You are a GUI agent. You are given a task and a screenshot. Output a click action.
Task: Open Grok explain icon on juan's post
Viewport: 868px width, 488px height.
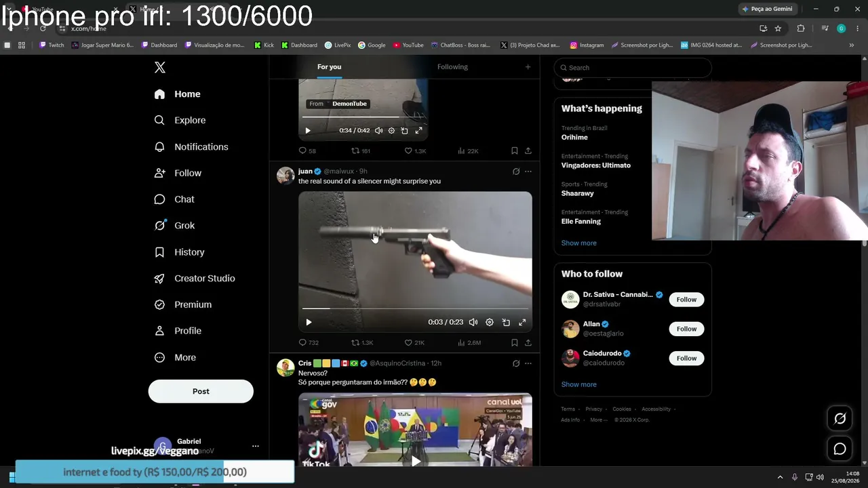click(x=516, y=171)
